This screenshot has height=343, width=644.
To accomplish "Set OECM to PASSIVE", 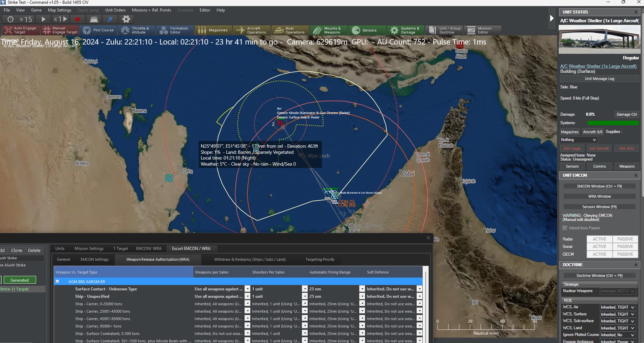I will (x=625, y=254).
